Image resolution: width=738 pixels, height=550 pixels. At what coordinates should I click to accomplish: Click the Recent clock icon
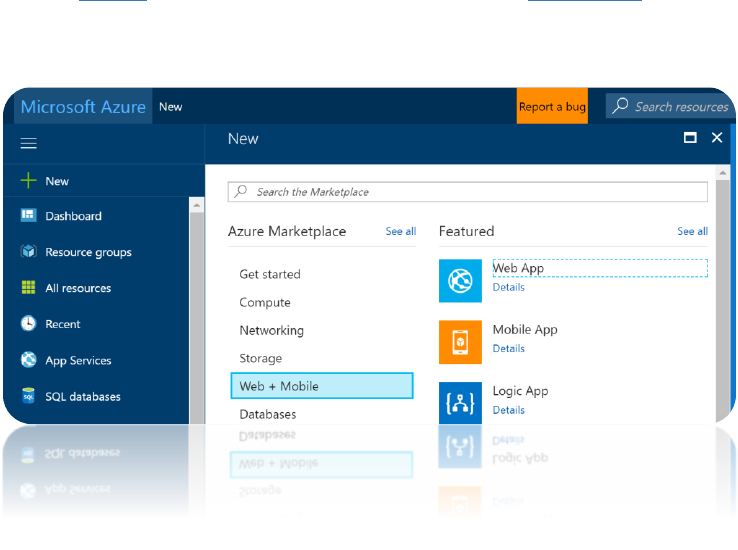pos(28,324)
